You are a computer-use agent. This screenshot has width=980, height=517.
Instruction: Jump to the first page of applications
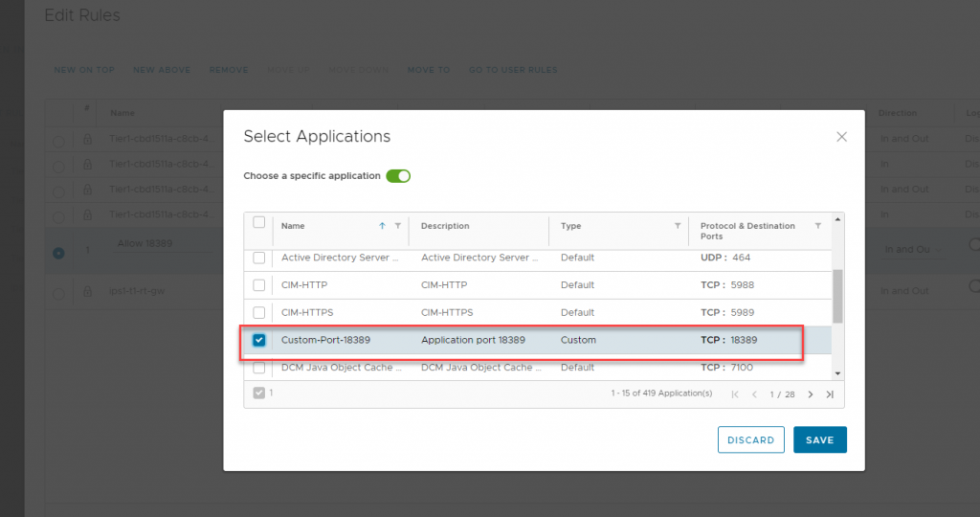coord(735,394)
